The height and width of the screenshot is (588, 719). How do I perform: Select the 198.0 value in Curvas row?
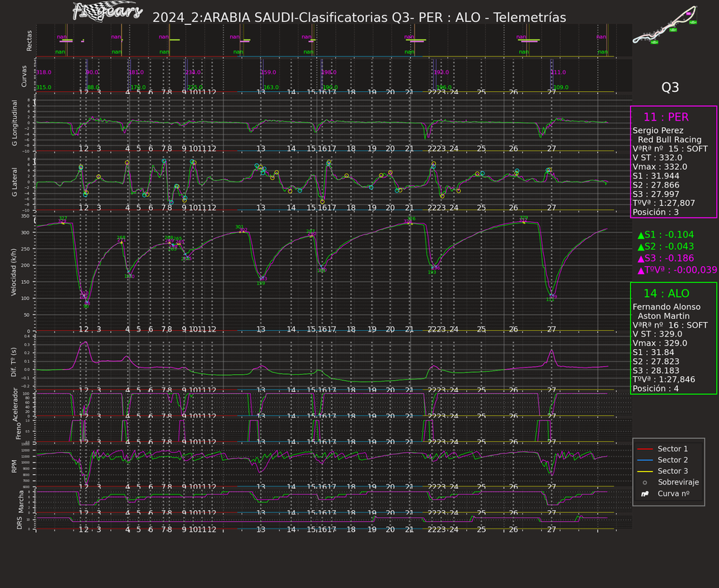tap(329, 73)
